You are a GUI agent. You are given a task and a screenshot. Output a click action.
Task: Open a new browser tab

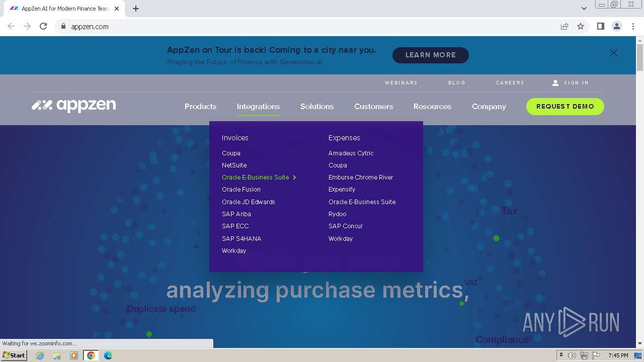136,9
